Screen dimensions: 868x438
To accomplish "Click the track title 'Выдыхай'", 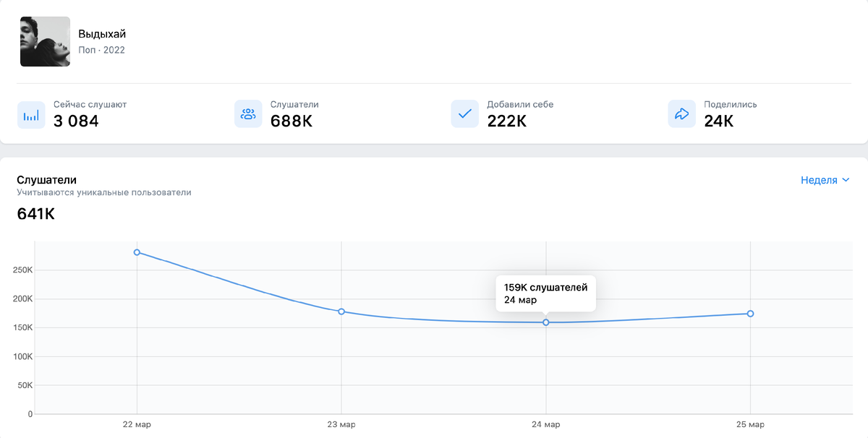I will [x=102, y=34].
